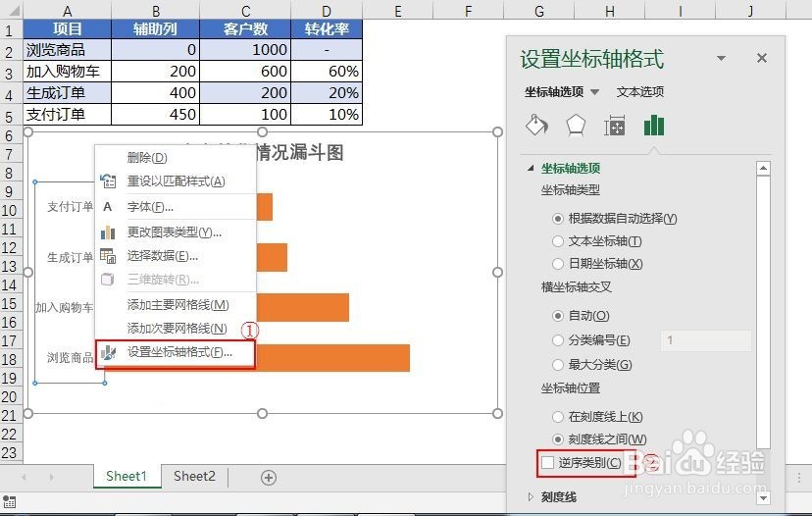Click the 支付订单 axis label in chart
The image size is (812, 516).
pos(70,207)
